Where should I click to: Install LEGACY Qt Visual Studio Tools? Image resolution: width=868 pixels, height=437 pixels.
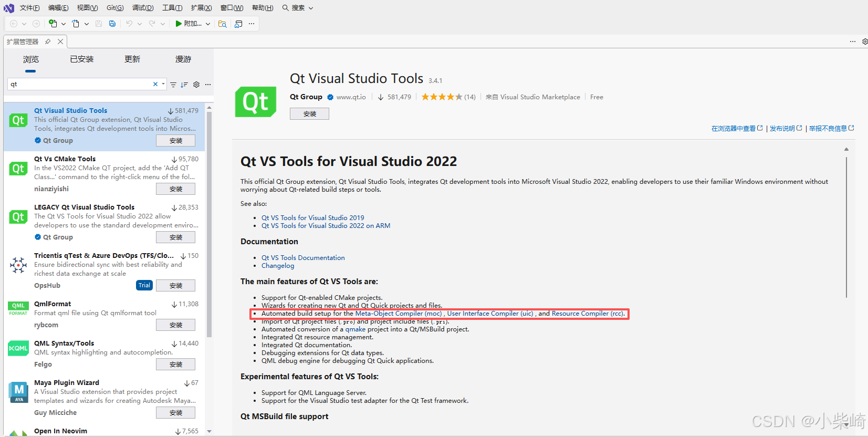click(x=175, y=237)
